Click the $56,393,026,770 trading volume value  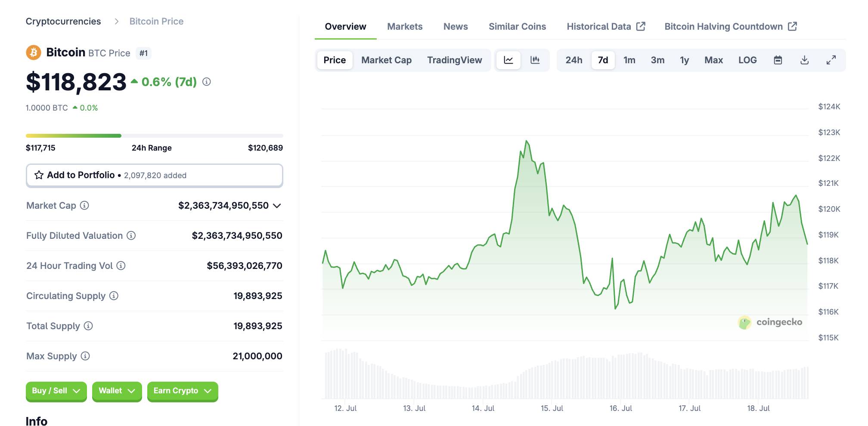click(x=245, y=266)
